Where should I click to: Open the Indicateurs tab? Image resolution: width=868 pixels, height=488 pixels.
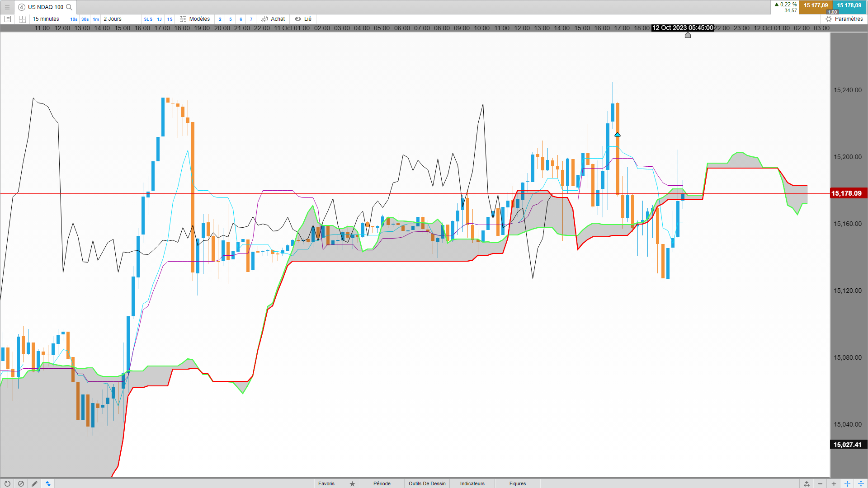472,483
